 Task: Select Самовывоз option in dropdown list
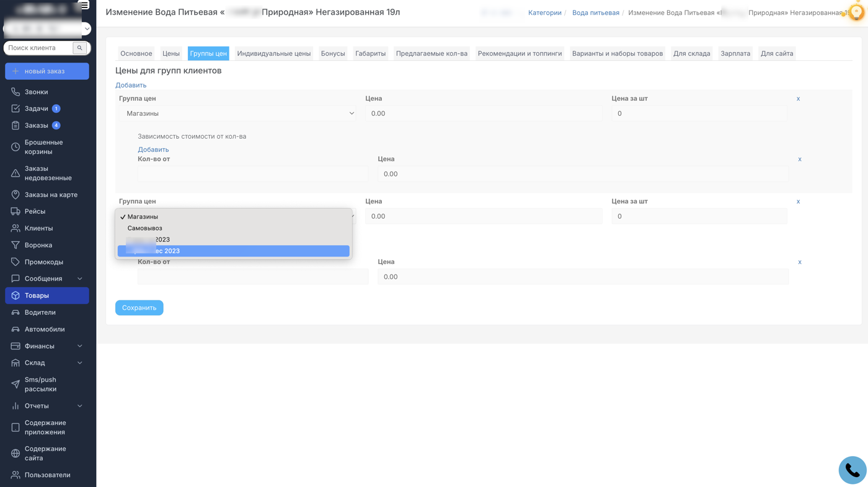[145, 228]
